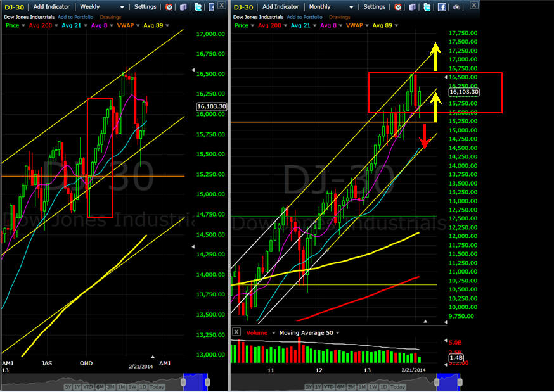This screenshot has width=554, height=392.
Task: Select YTD range in Monthly chart
Action: tap(329, 387)
